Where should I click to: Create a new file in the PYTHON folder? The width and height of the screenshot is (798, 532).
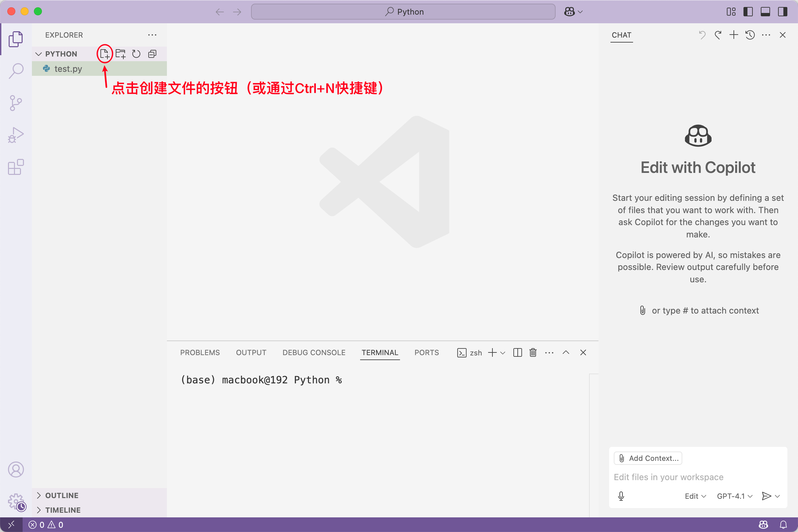pos(104,54)
